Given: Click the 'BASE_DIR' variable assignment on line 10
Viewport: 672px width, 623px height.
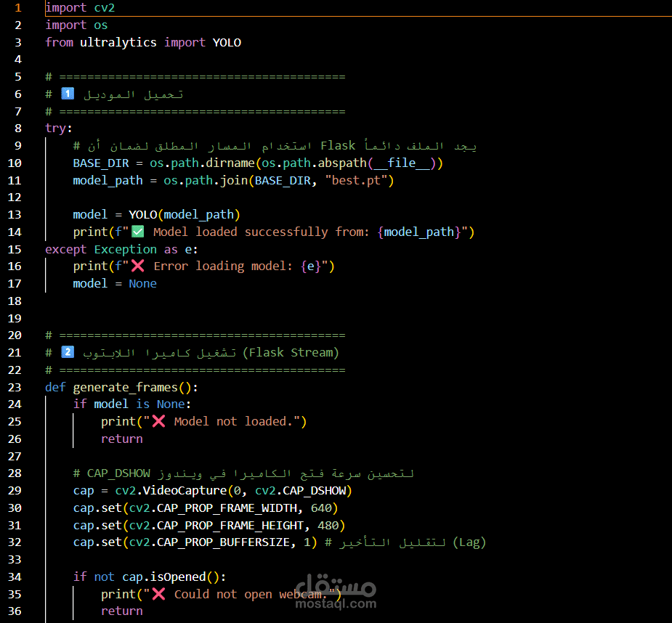Looking at the screenshot, I should tap(101, 163).
